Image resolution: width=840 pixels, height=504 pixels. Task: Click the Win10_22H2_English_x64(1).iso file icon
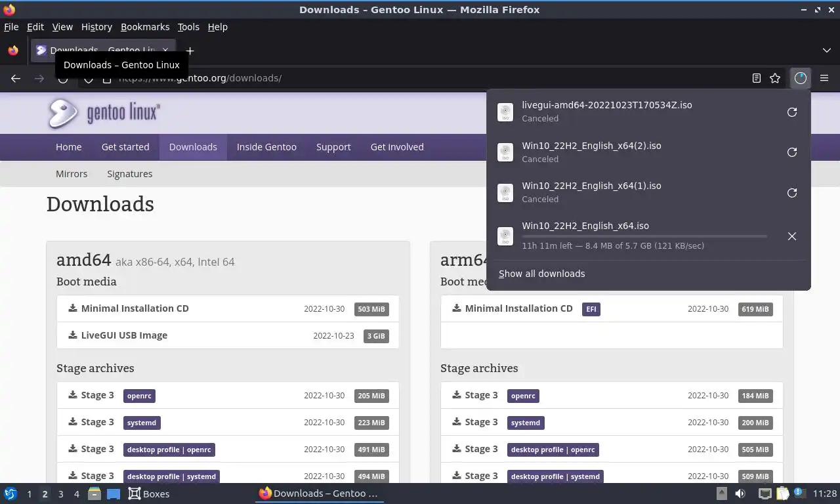click(505, 193)
